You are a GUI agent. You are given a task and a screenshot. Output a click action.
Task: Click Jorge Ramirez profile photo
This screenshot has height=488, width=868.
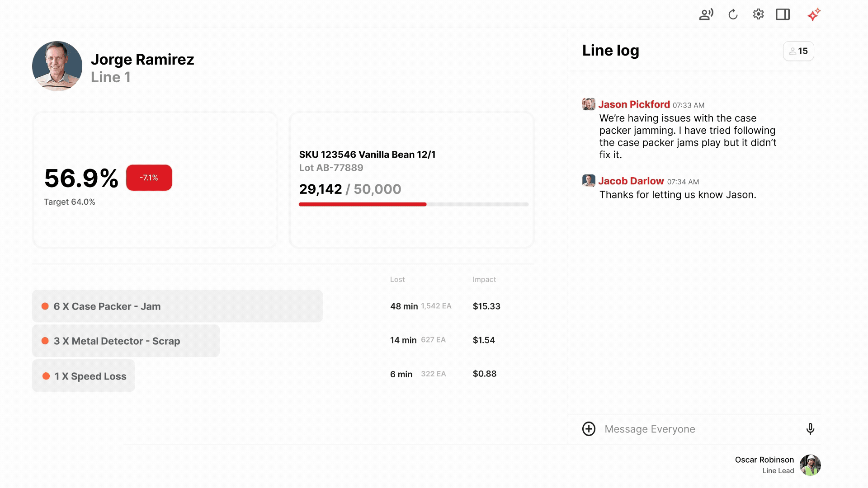tap(57, 66)
